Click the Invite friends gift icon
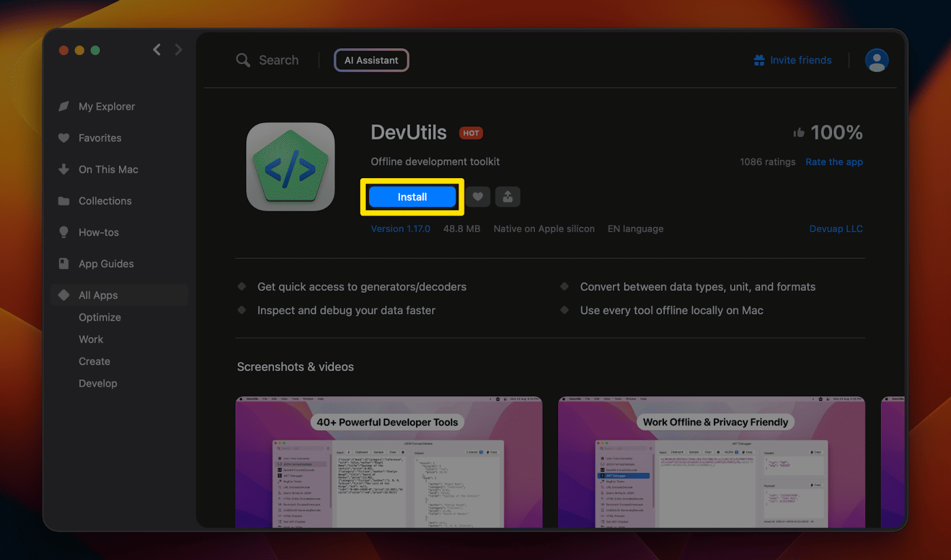The width and height of the screenshot is (951, 560). click(759, 60)
